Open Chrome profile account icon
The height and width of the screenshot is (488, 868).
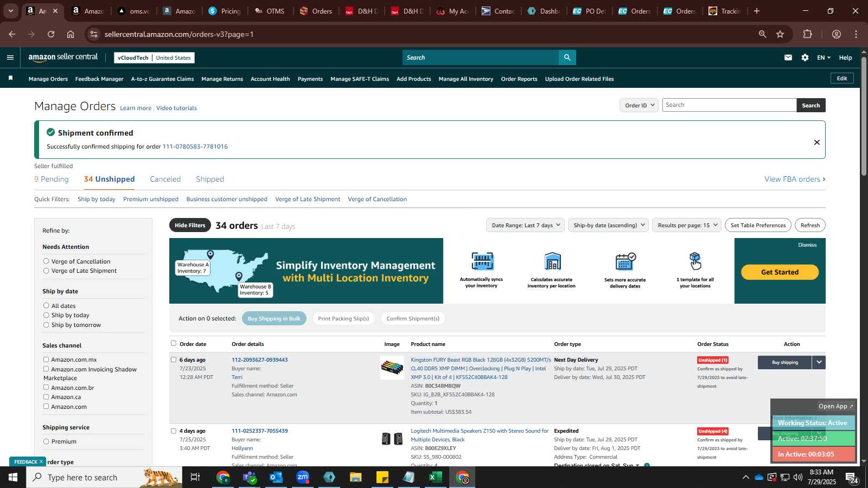(836, 34)
